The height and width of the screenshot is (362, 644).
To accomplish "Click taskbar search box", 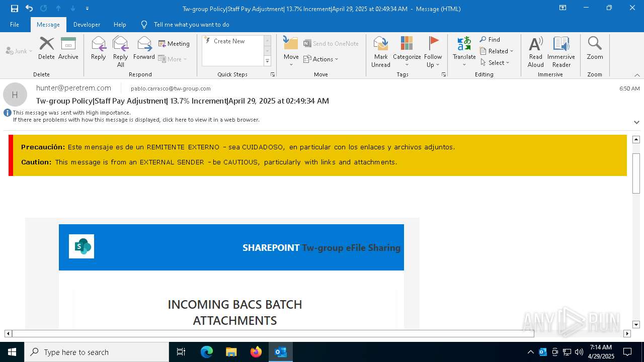I will pyautogui.click(x=97, y=352).
